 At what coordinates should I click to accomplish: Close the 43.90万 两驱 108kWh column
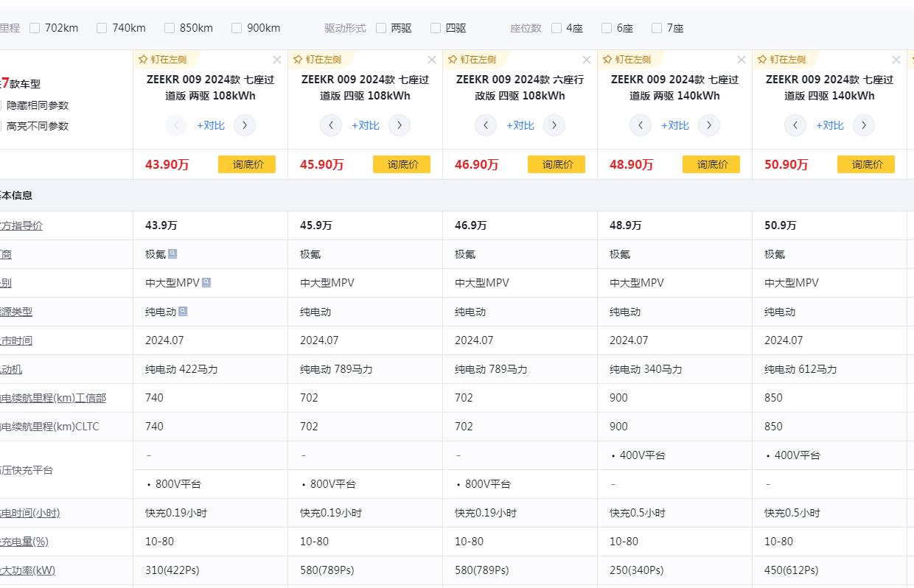[x=277, y=60]
